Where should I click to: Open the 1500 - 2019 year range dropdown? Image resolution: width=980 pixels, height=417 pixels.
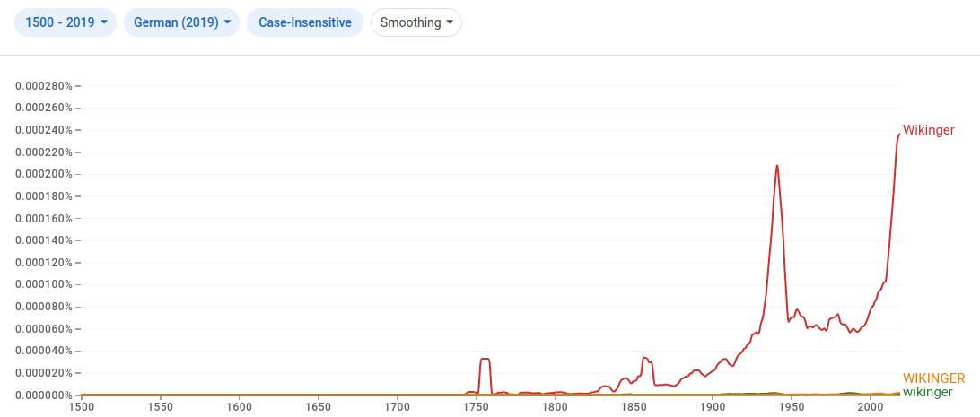[x=66, y=22]
